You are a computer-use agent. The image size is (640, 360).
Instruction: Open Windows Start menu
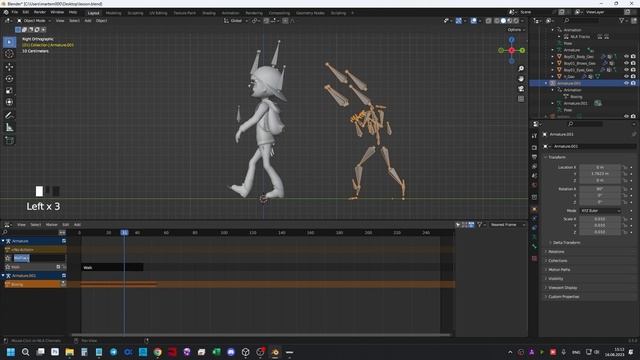coord(11,352)
